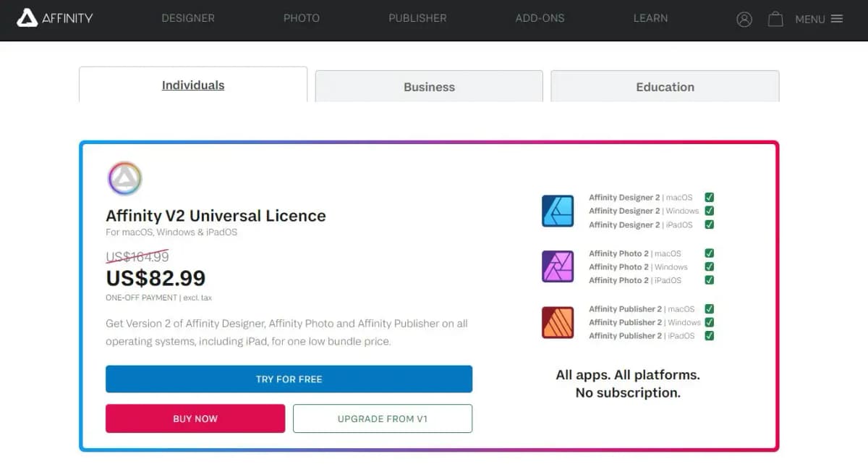Screen dimensions: 868x475
Task: Click the TRY FOR FREE button
Action: pos(289,379)
